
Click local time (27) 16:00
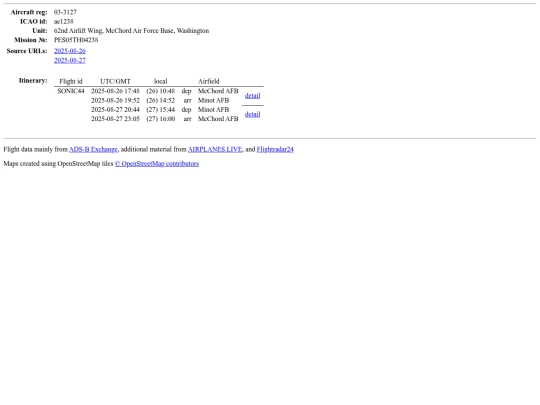tap(160, 119)
